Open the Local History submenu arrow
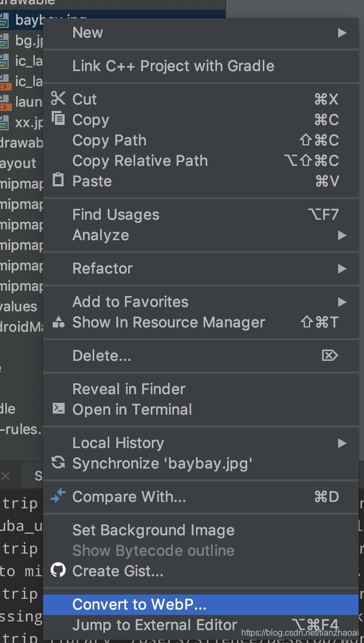 tap(342, 443)
